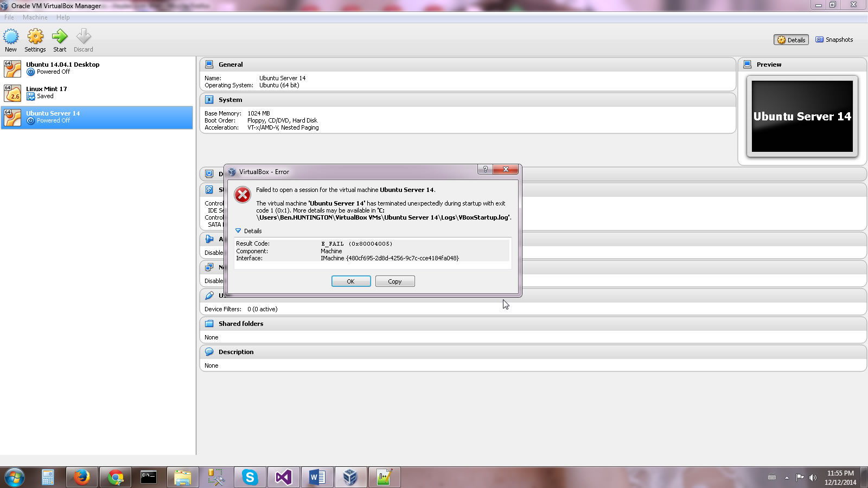868x488 pixels.
Task: Open Skype from the taskbar
Action: [x=250, y=477]
